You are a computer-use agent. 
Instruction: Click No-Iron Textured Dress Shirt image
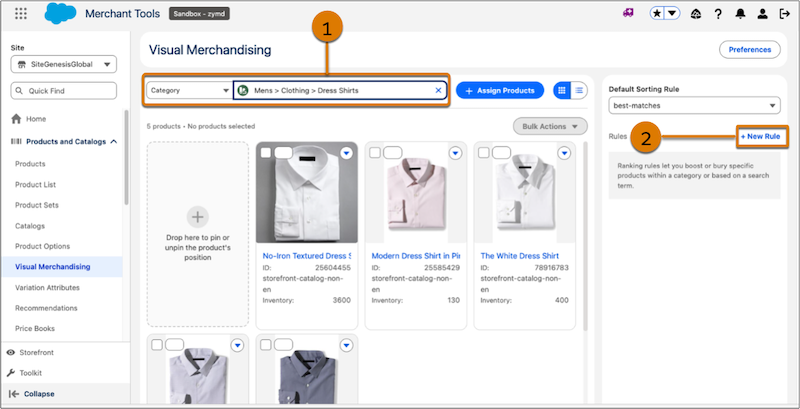307,193
